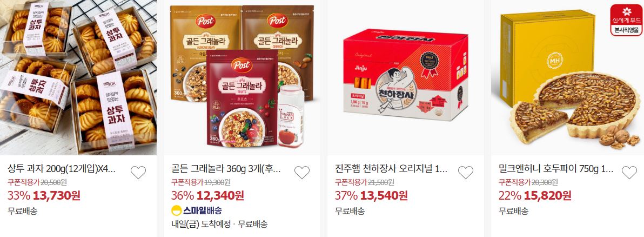Click 내일(금) 도착예정 delivery info
644x237 pixels.
point(201,224)
